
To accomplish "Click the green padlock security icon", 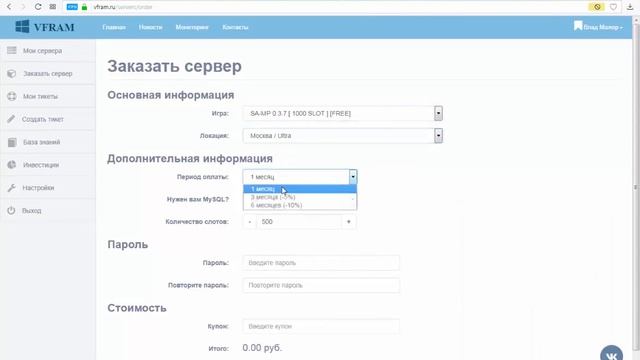I will coord(84,7).
